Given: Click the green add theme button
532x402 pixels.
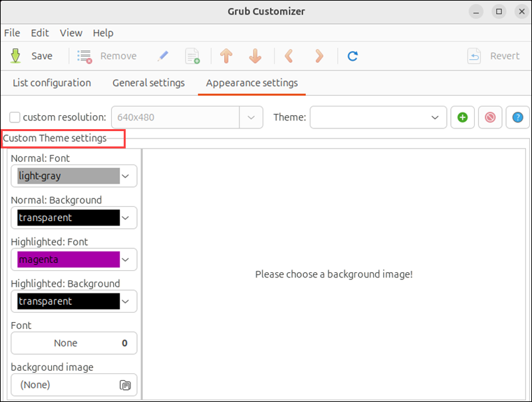Looking at the screenshot, I should click(x=462, y=118).
